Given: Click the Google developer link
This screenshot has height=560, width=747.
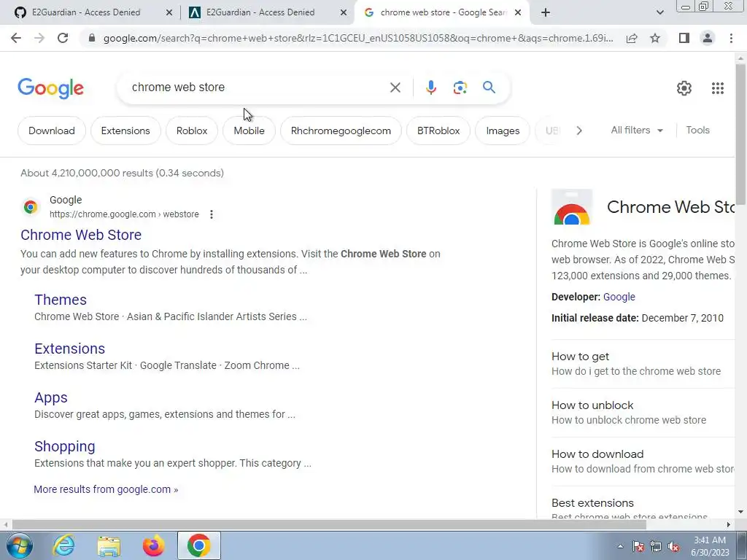Looking at the screenshot, I should click(x=619, y=297).
